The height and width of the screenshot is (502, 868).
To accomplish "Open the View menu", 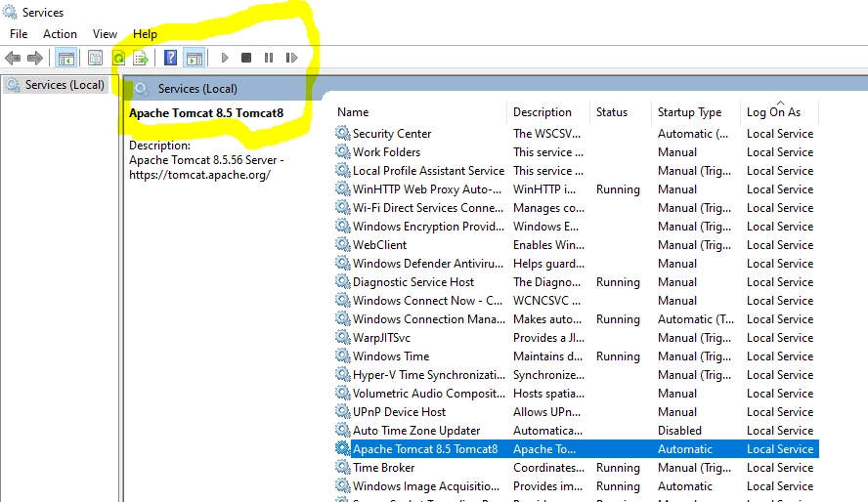I will [x=105, y=34].
